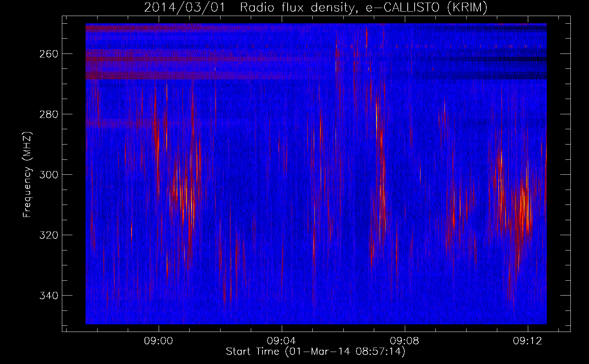Viewport: 589px width, 364px height.
Task: Click the 'Start Time (01-Mar-14 08:57:14)' label
Action: coord(316,352)
